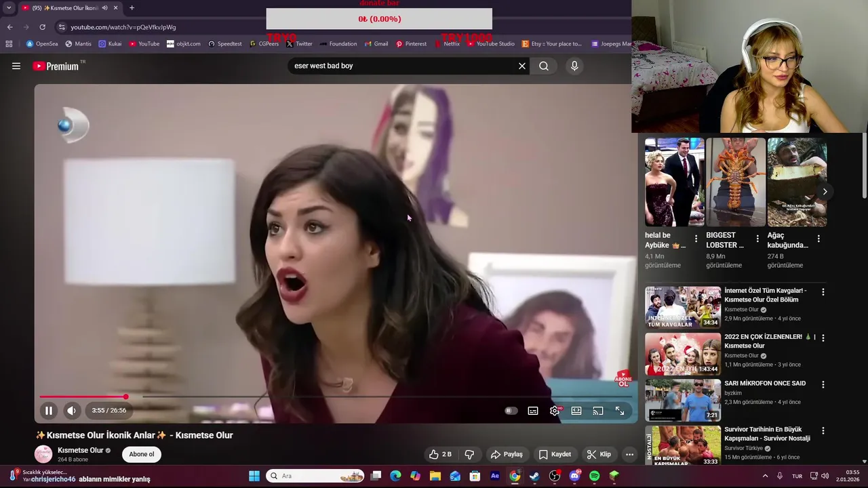The width and height of the screenshot is (868, 488).
Task: Open the YouTube guide hamburger menu
Action: pos(16,66)
